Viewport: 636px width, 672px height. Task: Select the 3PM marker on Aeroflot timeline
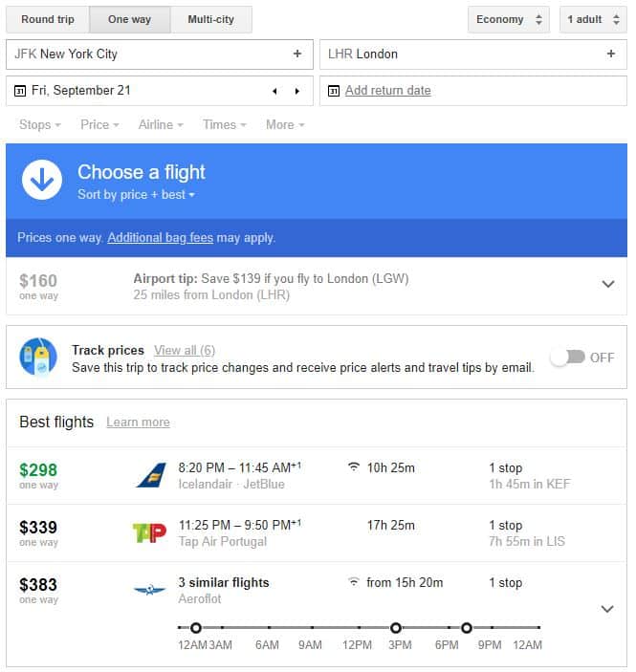[397, 629]
